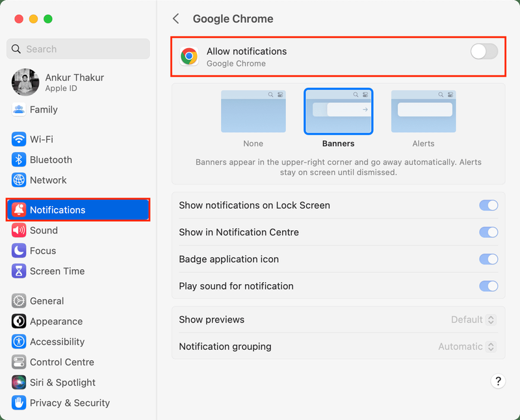Click the Banners label under thumbnail

(338, 144)
